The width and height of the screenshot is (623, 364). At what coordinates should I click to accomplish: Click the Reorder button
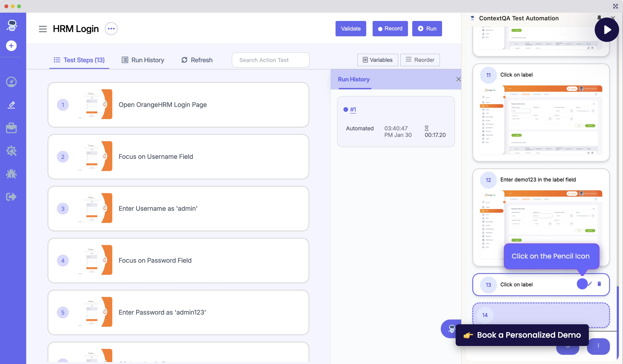(420, 60)
